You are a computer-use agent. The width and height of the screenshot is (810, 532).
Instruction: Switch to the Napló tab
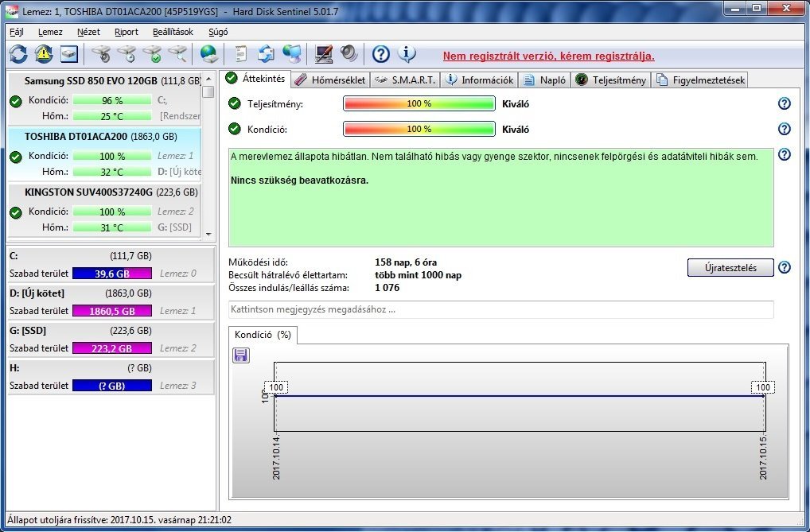544,80
